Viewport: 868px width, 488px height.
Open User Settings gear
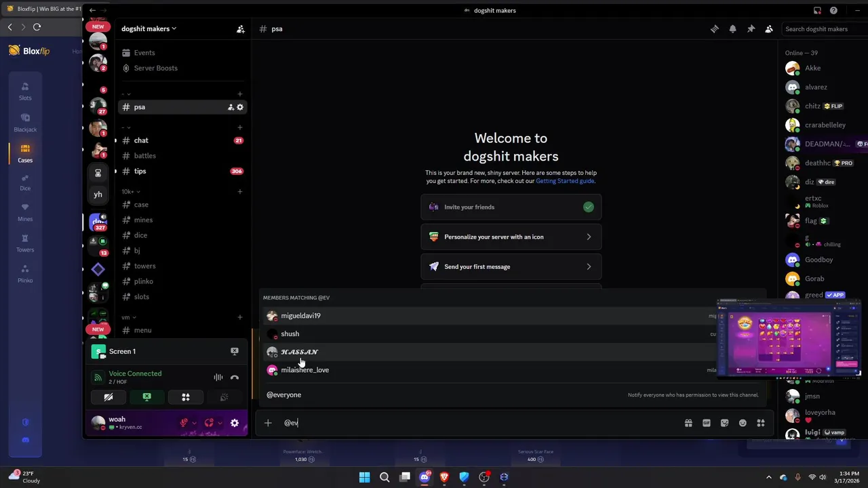[x=235, y=423]
